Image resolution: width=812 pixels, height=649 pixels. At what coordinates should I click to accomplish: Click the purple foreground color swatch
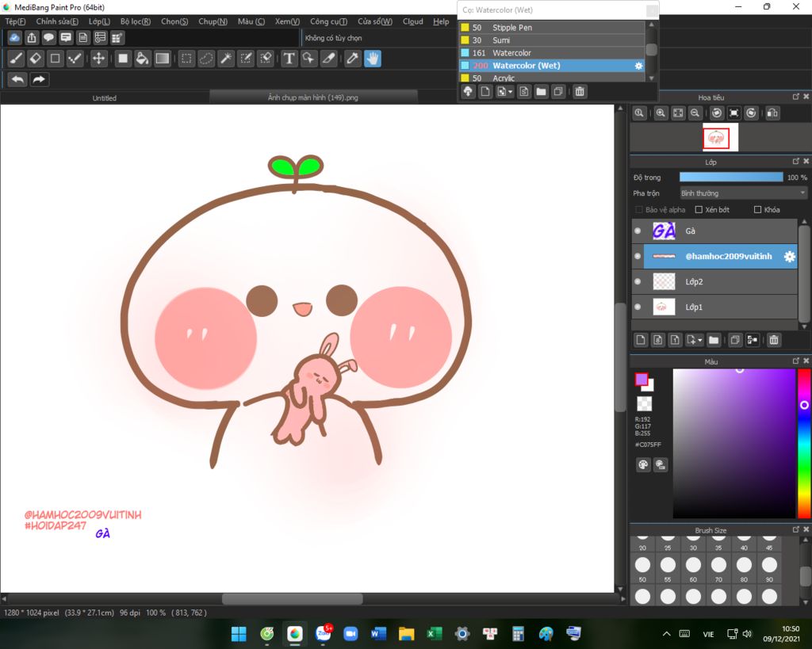click(x=642, y=380)
